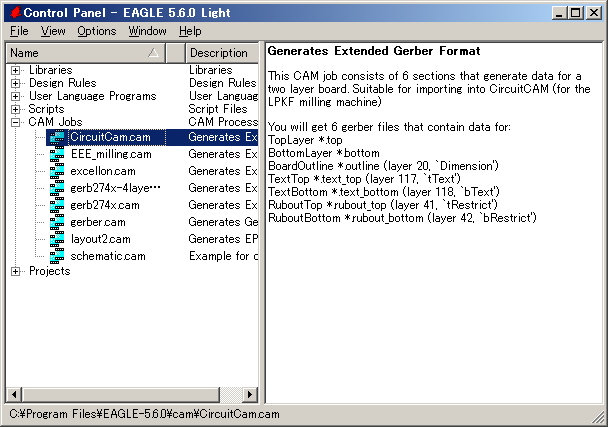Select the Libraries label

point(50,70)
